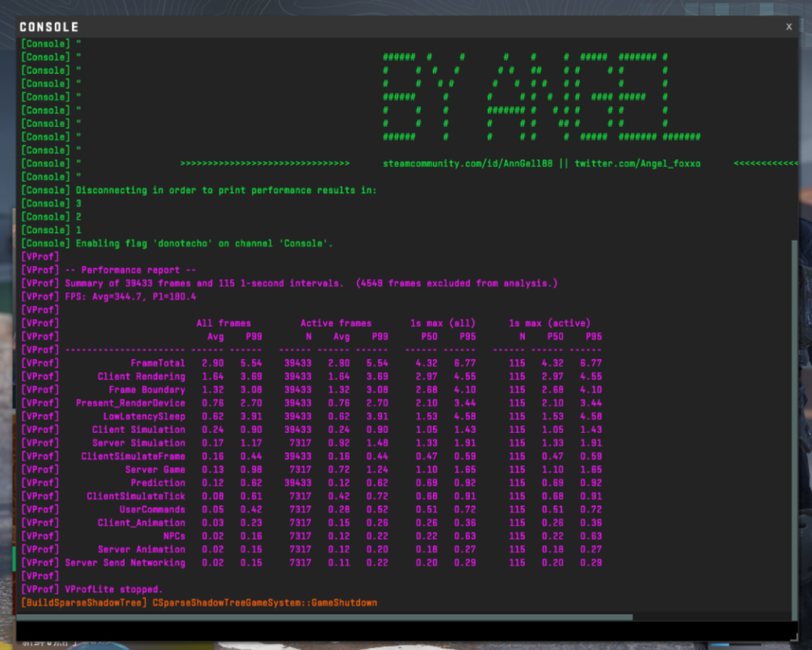The width and height of the screenshot is (812, 650).
Task: Select the '-- Performance report --' line
Action: tap(130, 270)
